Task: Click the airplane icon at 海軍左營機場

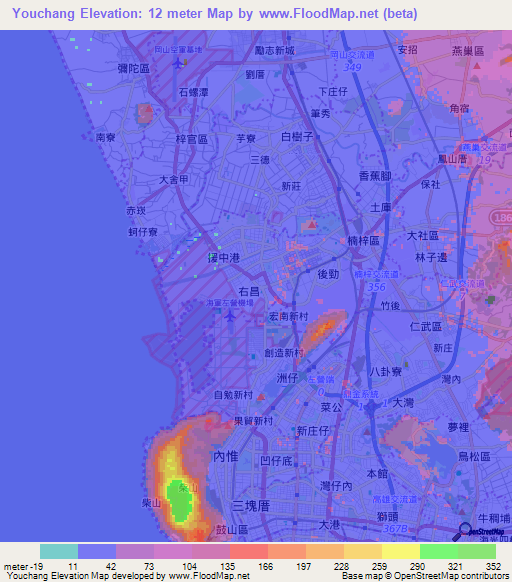Action: coord(230,317)
